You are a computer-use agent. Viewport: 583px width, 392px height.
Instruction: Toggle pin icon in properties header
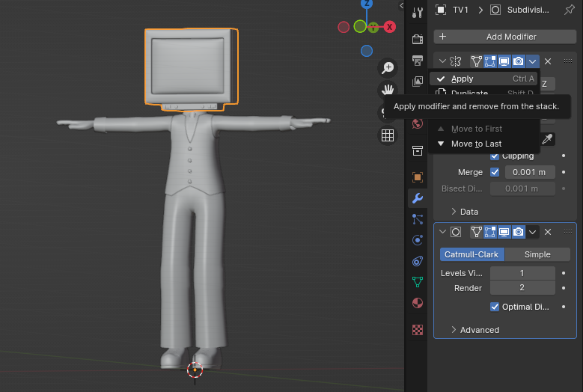coord(569,10)
